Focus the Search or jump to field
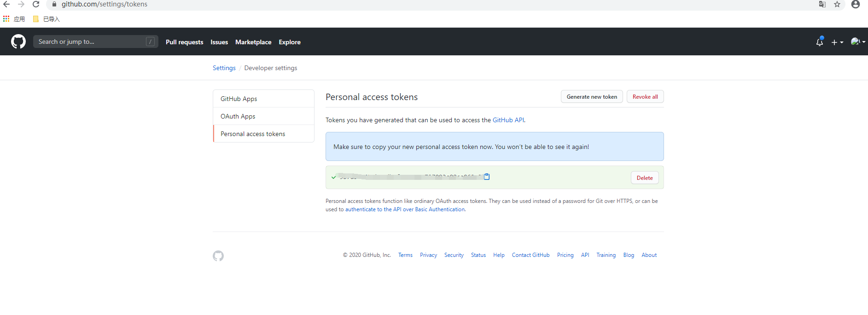Image resolution: width=868 pixels, height=315 pixels. point(96,42)
